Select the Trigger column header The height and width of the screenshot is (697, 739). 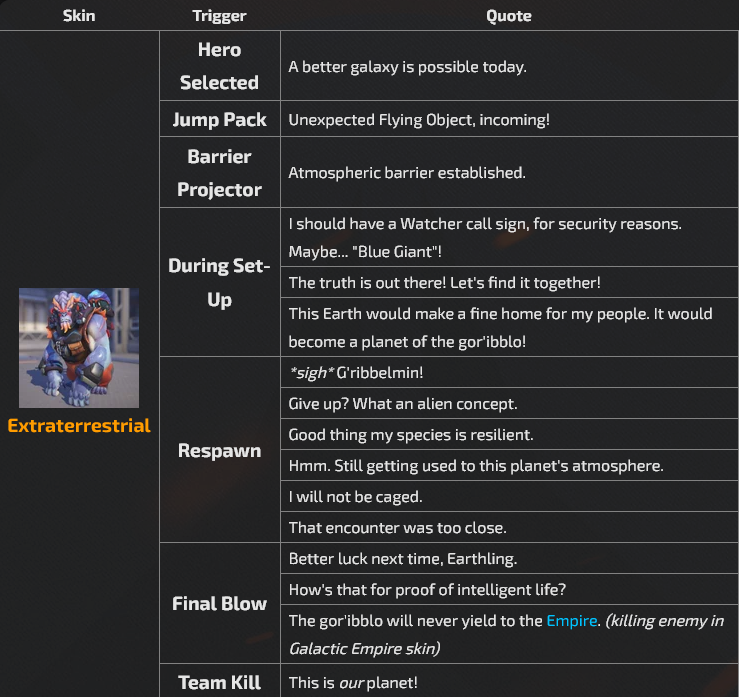[219, 16]
